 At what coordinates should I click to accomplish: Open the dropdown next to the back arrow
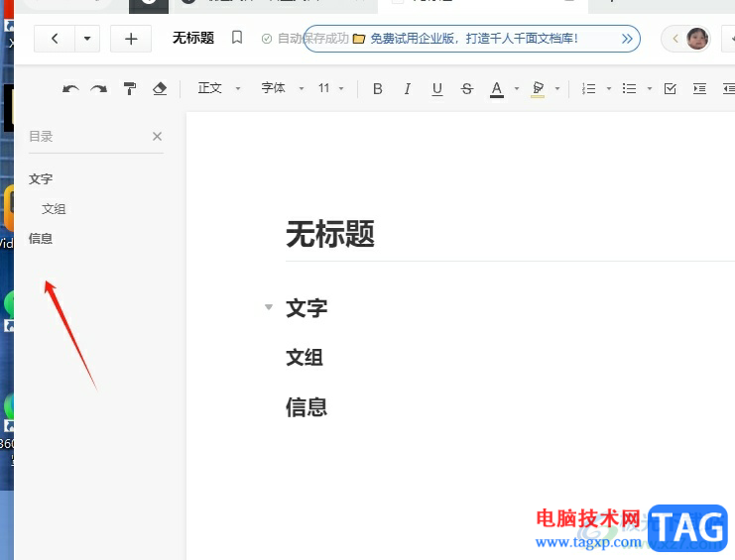(87, 39)
